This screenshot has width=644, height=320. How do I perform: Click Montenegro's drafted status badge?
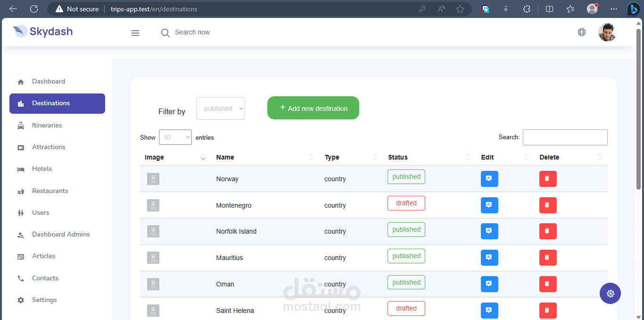tap(406, 203)
